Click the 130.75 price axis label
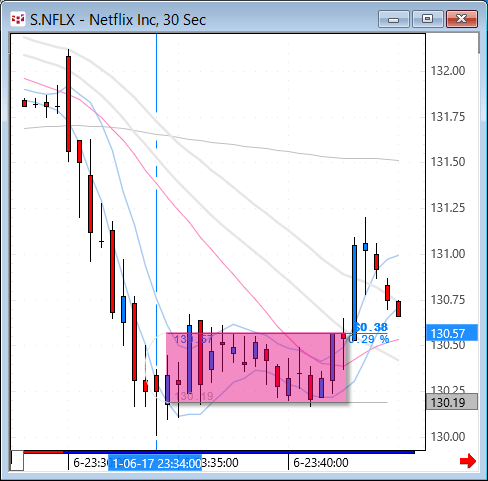488x481 pixels. coord(448,300)
